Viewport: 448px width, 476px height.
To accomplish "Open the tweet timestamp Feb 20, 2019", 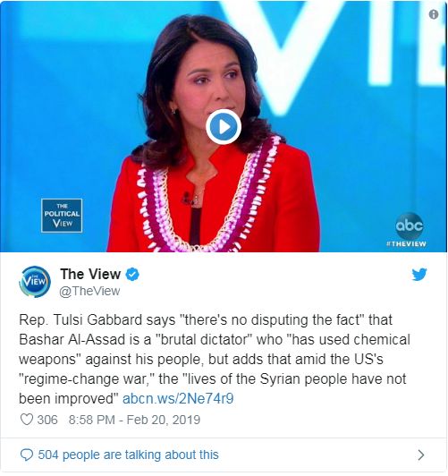I will click(x=134, y=420).
